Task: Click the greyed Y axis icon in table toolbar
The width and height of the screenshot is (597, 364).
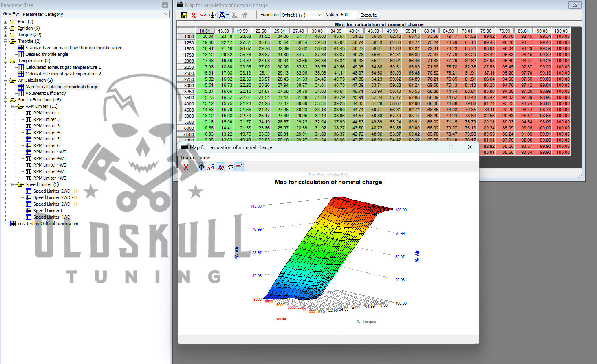Action: pyautogui.click(x=244, y=15)
